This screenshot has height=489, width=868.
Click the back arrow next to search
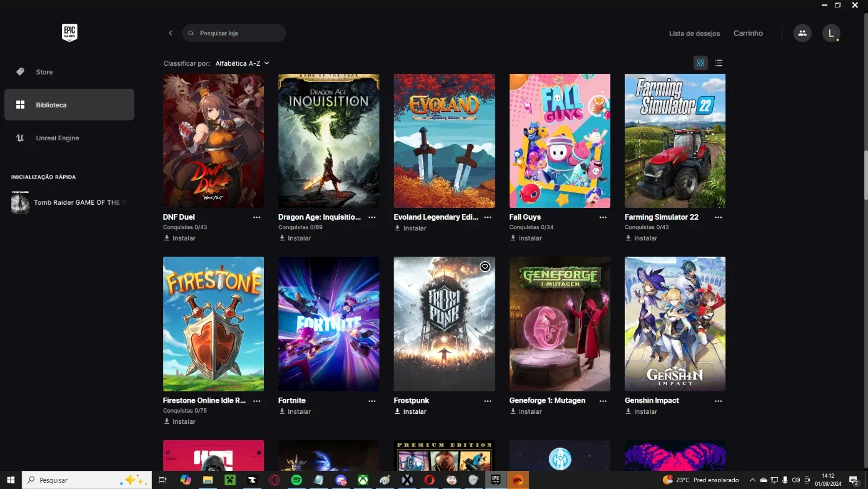pos(170,33)
